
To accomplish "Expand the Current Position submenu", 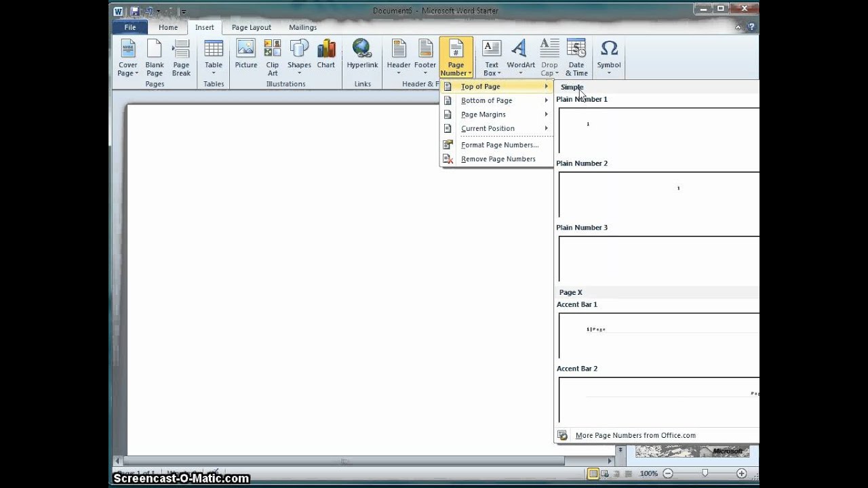I will point(496,128).
